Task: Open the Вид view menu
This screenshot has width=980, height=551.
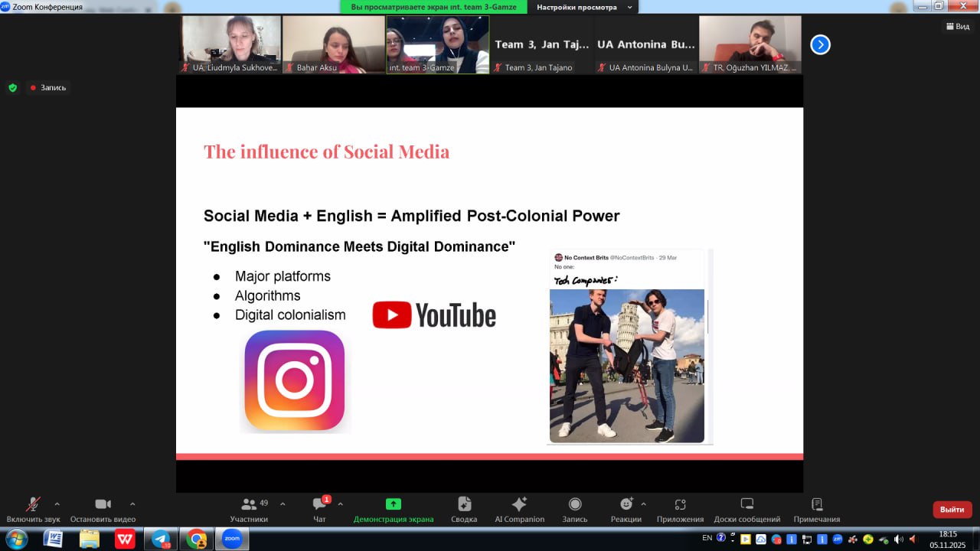Action: 958,26
